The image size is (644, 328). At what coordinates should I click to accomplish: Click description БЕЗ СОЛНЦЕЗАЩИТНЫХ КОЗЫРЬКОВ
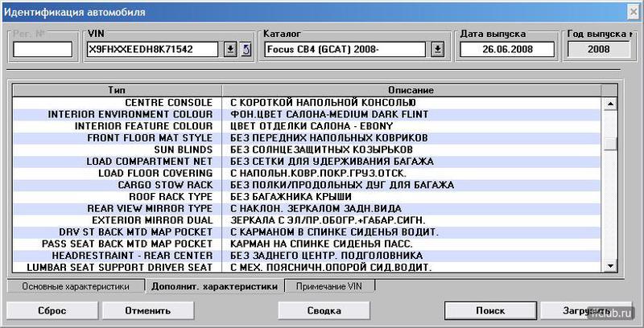click(x=321, y=150)
